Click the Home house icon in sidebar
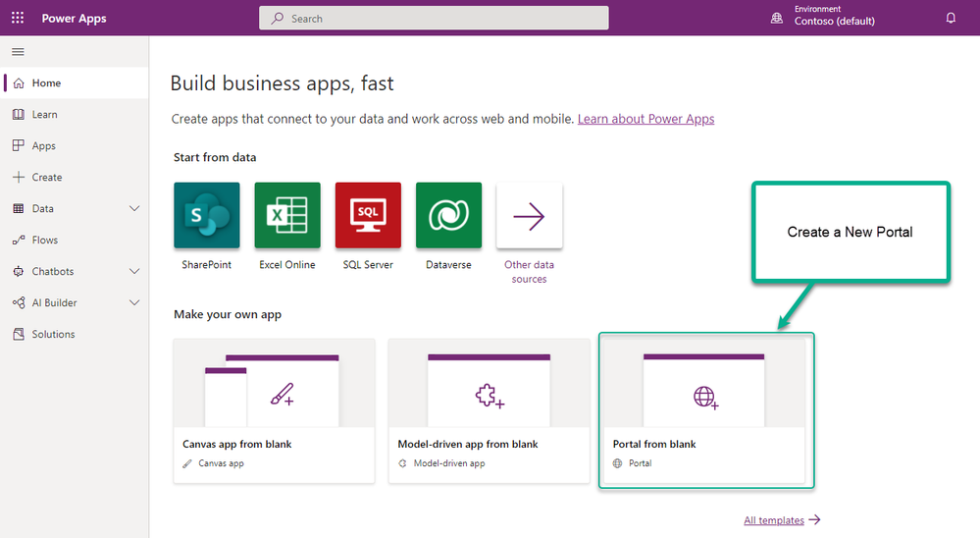 pos(19,83)
